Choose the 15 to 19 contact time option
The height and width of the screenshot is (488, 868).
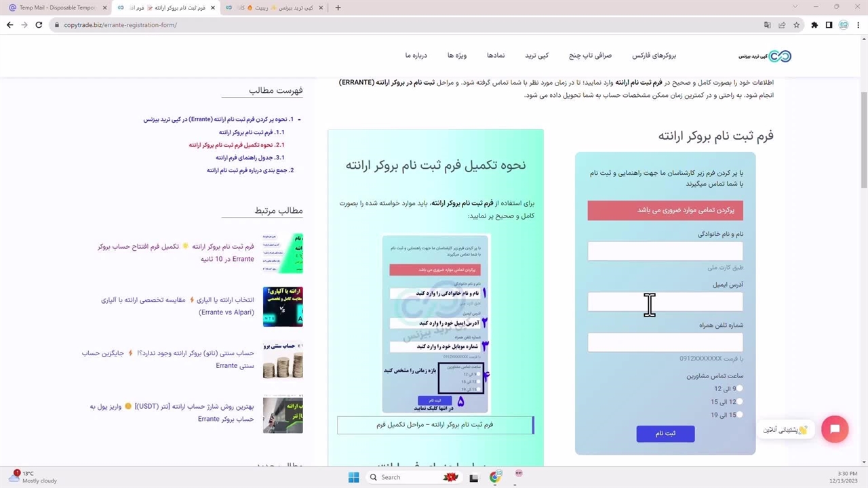pos(739,415)
